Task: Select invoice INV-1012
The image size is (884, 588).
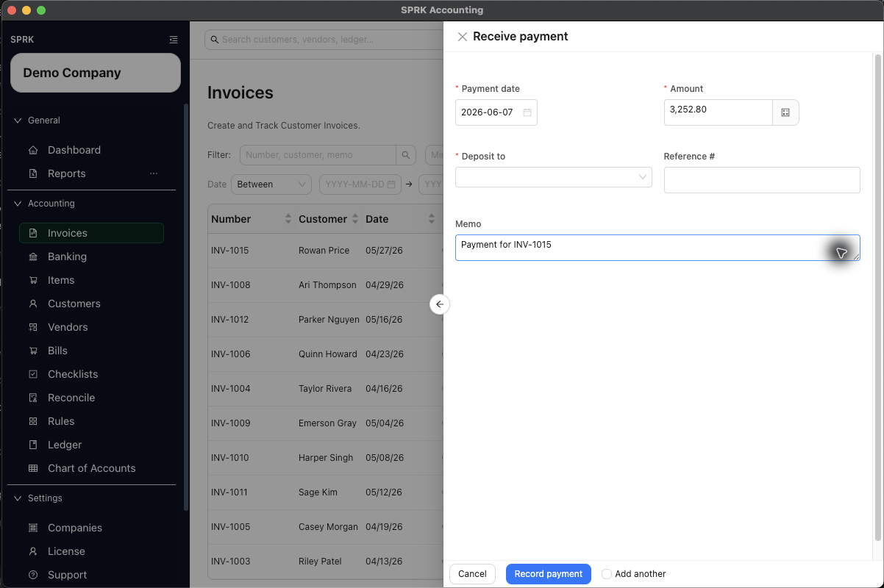Action: (x=230, y=320)
